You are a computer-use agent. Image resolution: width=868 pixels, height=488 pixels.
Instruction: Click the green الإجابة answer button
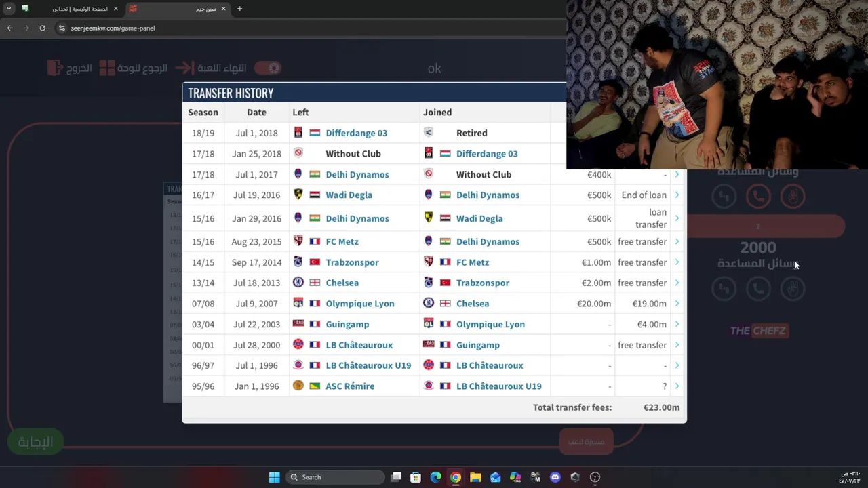35,442
